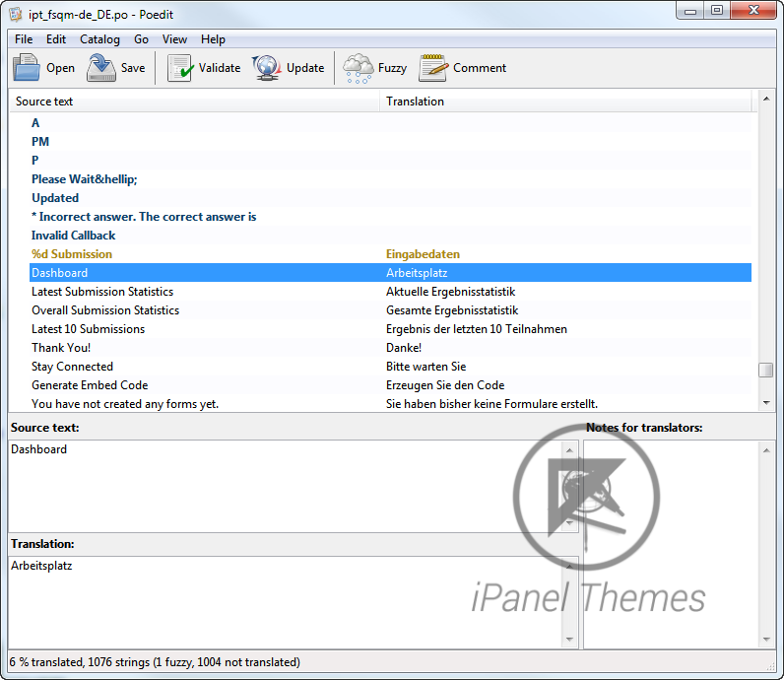Click 'Ergebnis der letzten 10 Teilnahmen' translation
Viewport: 784px width, 680px height.
[x=477, y=329]
